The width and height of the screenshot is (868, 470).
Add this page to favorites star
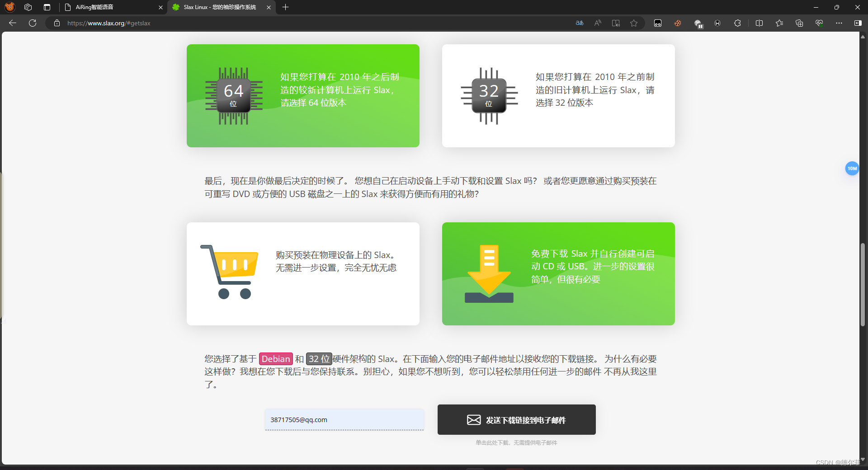634,23
